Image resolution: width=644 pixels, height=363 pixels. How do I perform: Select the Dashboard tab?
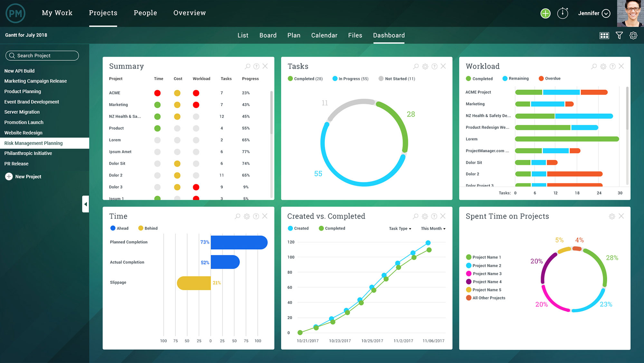click(x=388, y=35)
